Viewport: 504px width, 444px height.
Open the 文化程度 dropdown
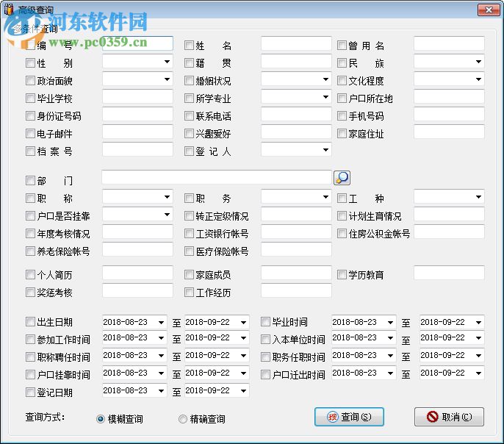click(478, 79)
